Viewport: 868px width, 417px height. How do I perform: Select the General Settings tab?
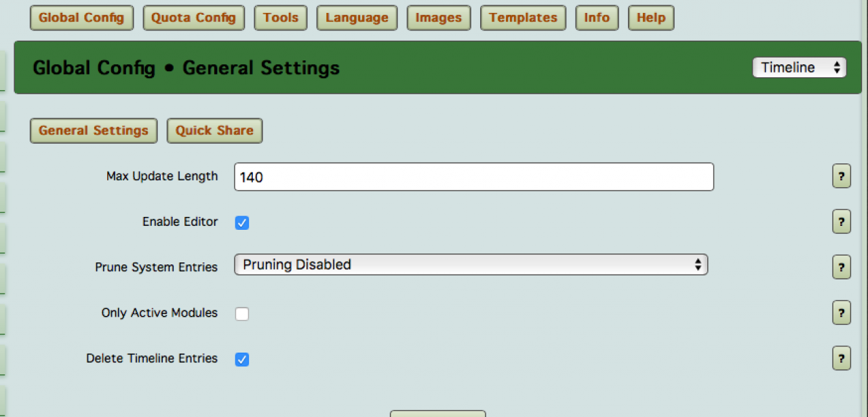coord(94,131)
